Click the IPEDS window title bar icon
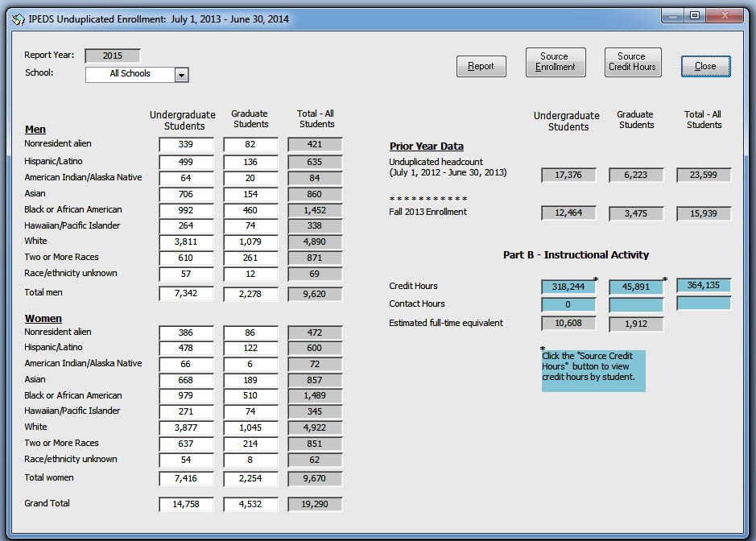Image resolution: width=756 pixels, height=541 pixels. click(x=19, y=19)
